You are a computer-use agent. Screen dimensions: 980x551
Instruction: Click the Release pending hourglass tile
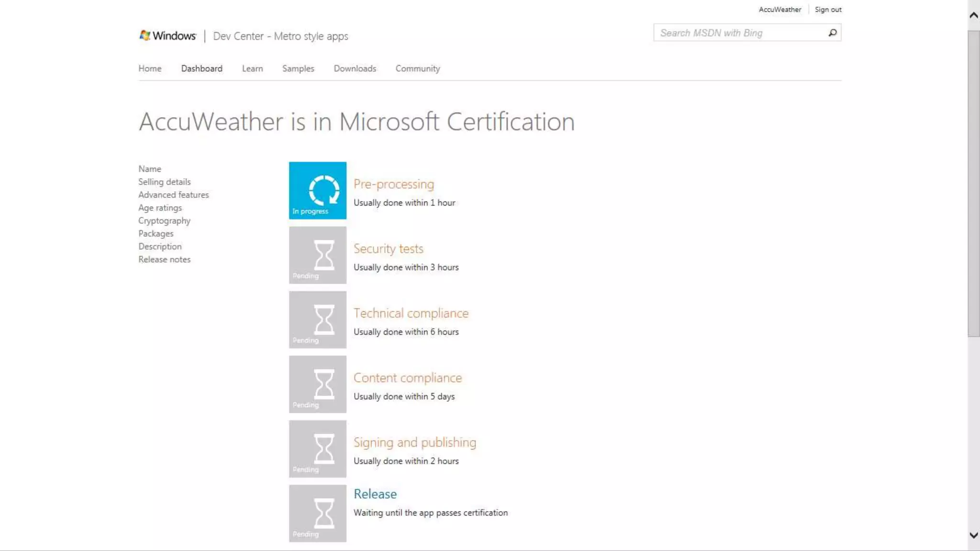pos(318,513)
